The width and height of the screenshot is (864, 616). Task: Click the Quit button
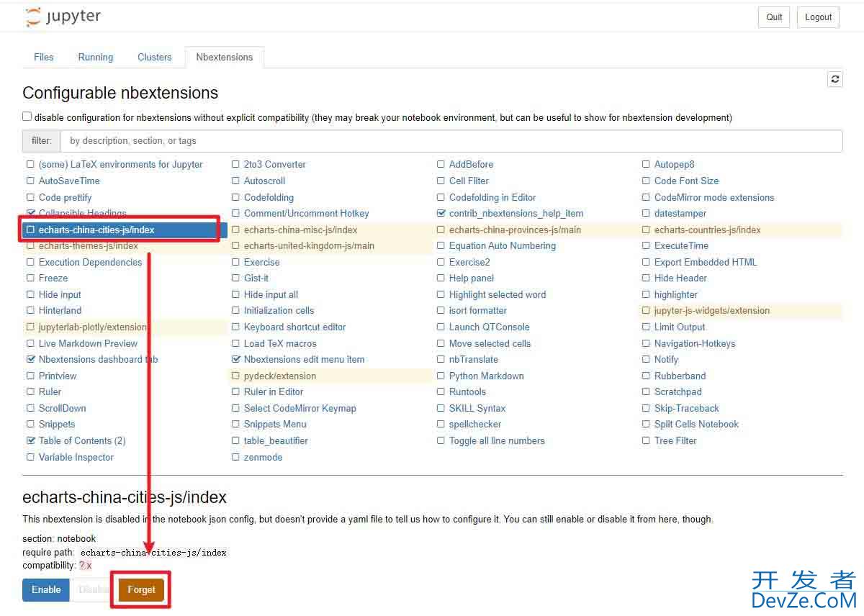pyautogui.click(x=774, y=17)
